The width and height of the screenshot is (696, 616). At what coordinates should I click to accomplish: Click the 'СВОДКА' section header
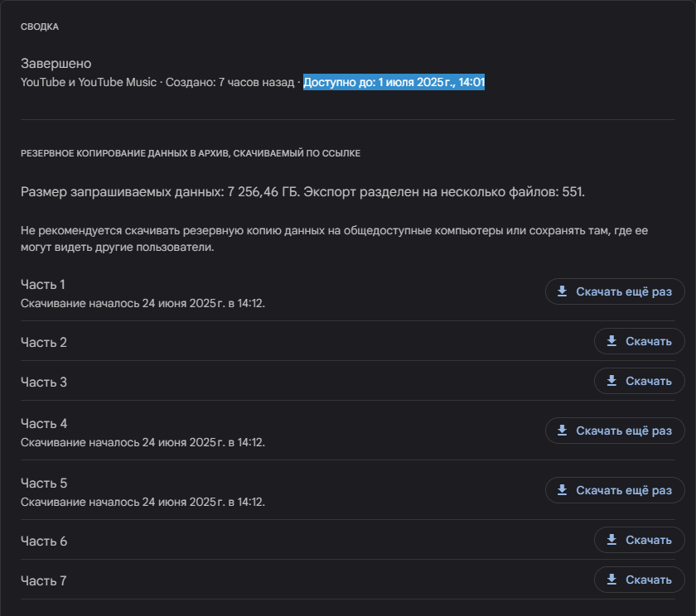coord(40,27)
